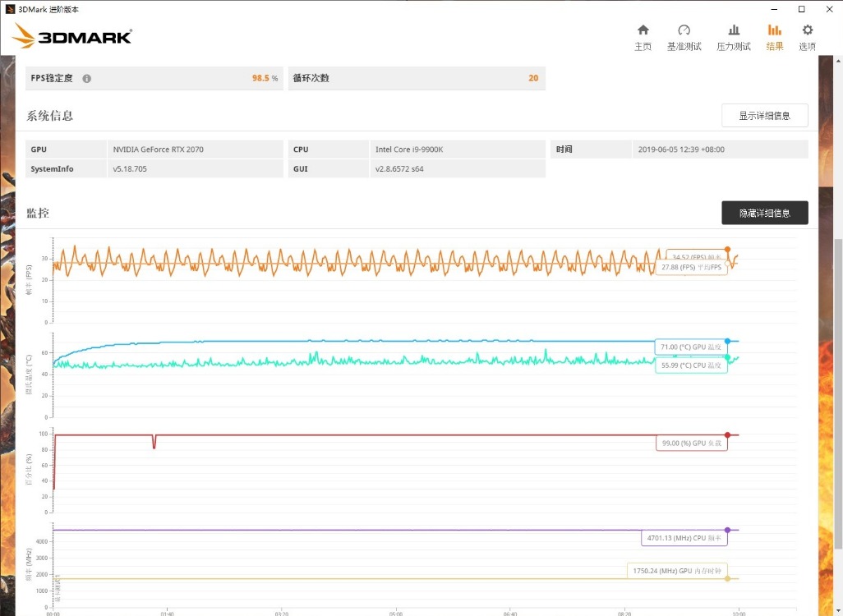This screenshot has width=843, height=616.
Task: Click the 4701.13 (MHz) CPU frequency label
Action: click(684, 538)
